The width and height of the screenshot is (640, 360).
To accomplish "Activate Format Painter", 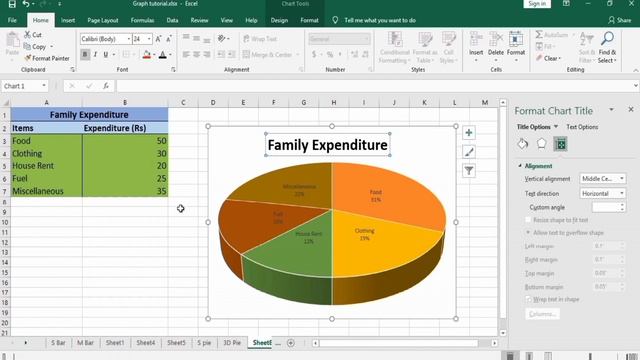I will click(47, 58).
